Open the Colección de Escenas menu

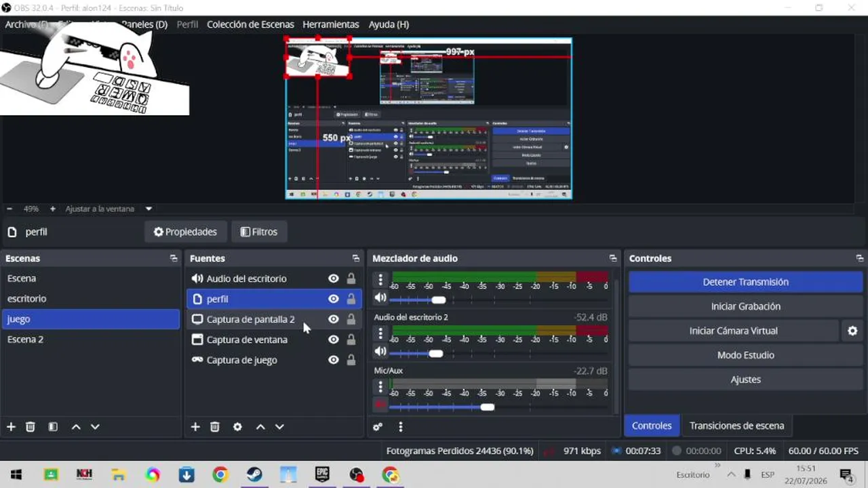click(x=250, y=24)
